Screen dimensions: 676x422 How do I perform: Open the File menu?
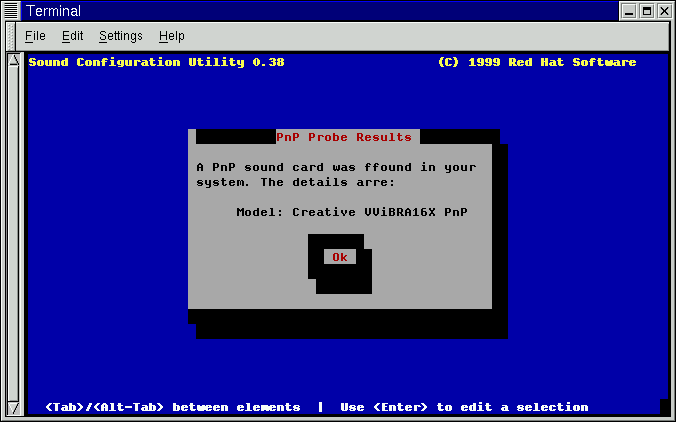tap(35, 36)
